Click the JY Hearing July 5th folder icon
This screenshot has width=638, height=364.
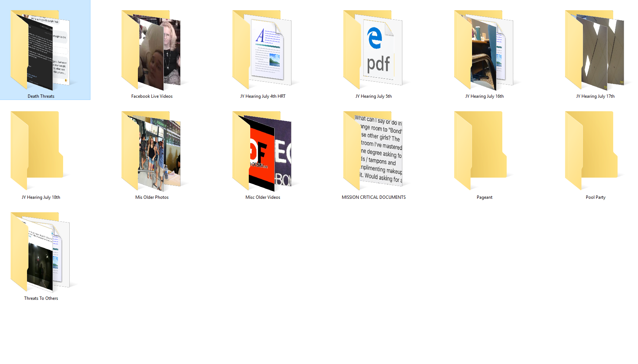click(373, 50)
